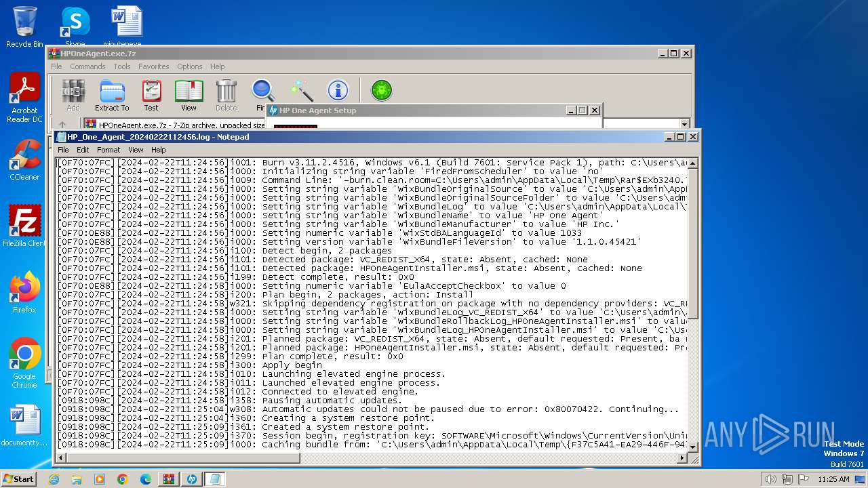Click the green VirusScan bug icon
The width and height of the screenshot is (868, 488).
(x=382, y=90)
